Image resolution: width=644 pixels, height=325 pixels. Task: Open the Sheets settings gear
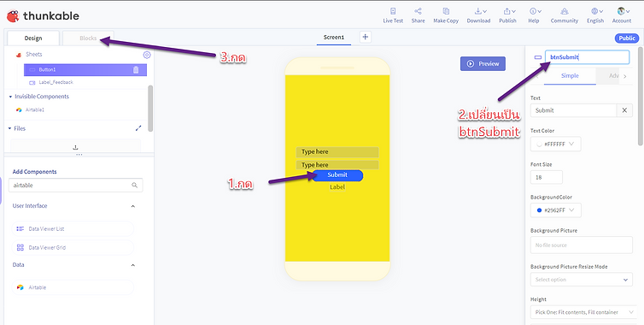click(x=147, y=55)
